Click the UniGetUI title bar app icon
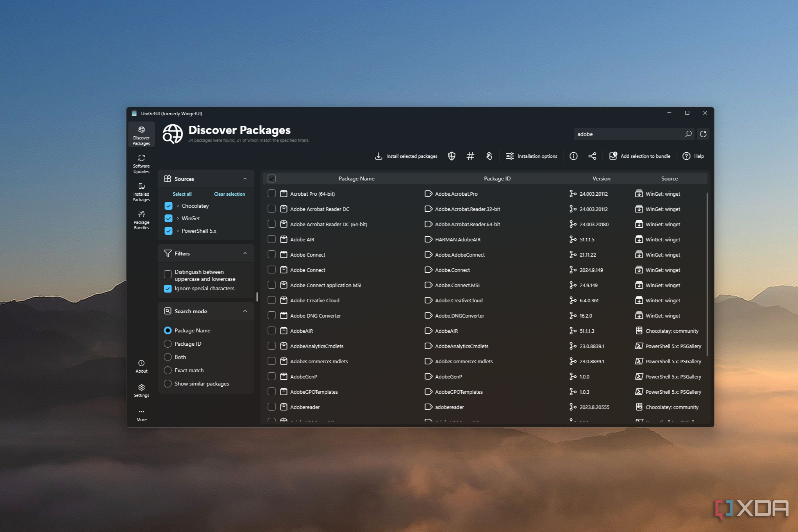Viewport: 798px width, 532px height. click(134, 113)
